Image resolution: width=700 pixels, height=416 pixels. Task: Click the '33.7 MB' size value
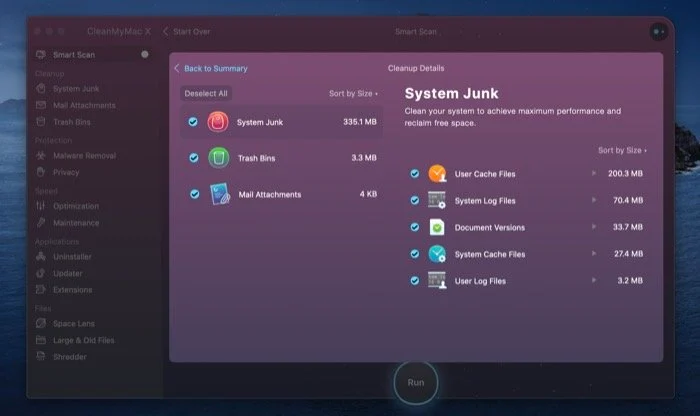pyautogui.click(x=628, y=227)
